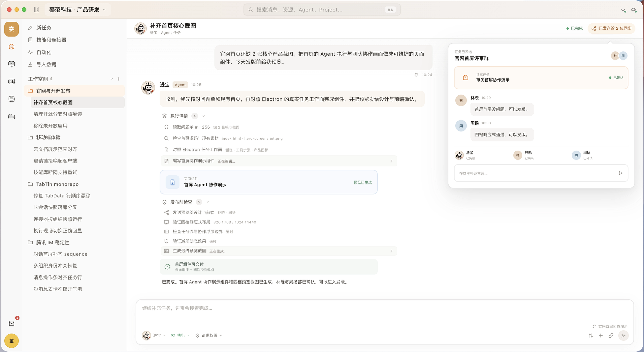Select task 修复 TabData 行顺序漂移
644x352 pixels.
(x=78, y=196)
